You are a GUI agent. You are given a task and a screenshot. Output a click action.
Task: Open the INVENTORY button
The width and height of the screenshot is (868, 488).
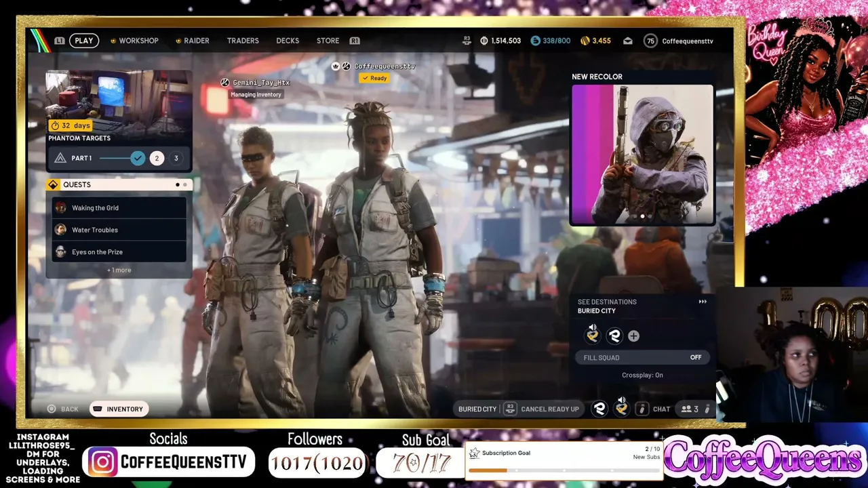[118, 409]
